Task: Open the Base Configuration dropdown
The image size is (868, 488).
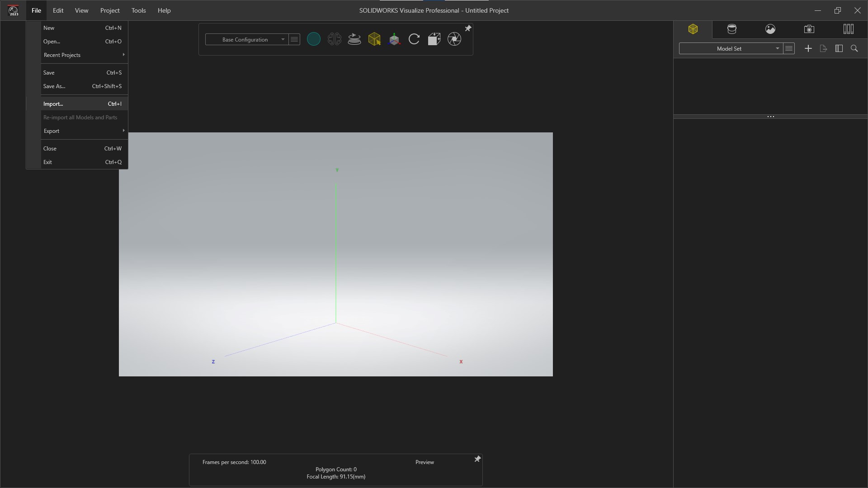Action: [x=246, y=39]
